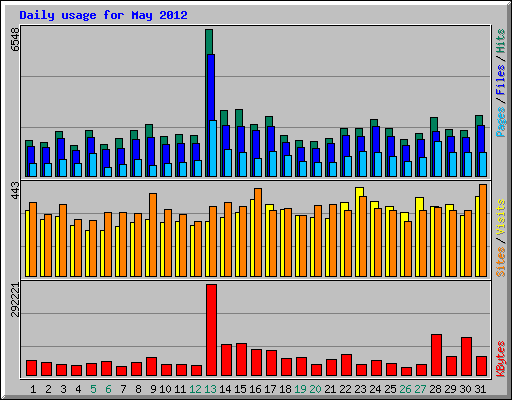Image resolution: width=512 pixels, height=400 pixels.
Task: Click green weekend day label 19
Action: 300,389
